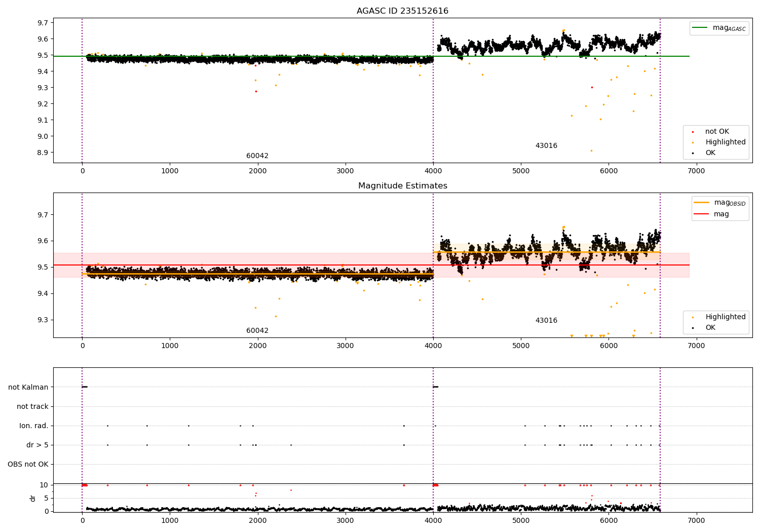Image resolution: width=760 pixels, height=532 pixels.
Task: Click the 7000 x-axis tick of the bottom plot
Action: [x=696, y=520]
